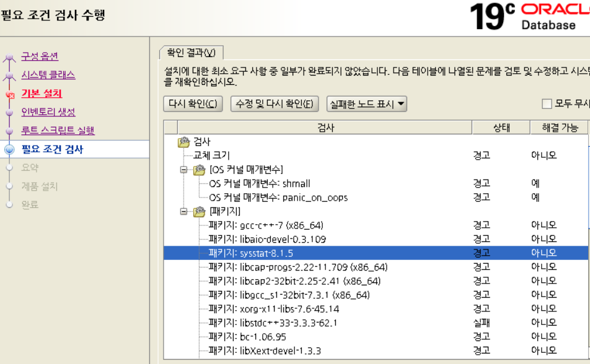
Task: Toggle the 모두 무시 checkbox
Action: [x=547, y=103]
